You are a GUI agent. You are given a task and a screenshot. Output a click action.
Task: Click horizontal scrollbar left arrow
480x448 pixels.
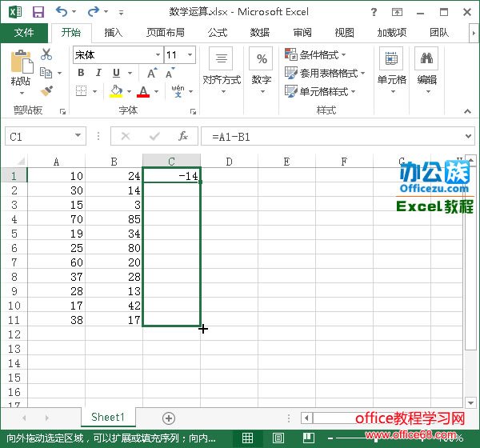pos(306,418)
